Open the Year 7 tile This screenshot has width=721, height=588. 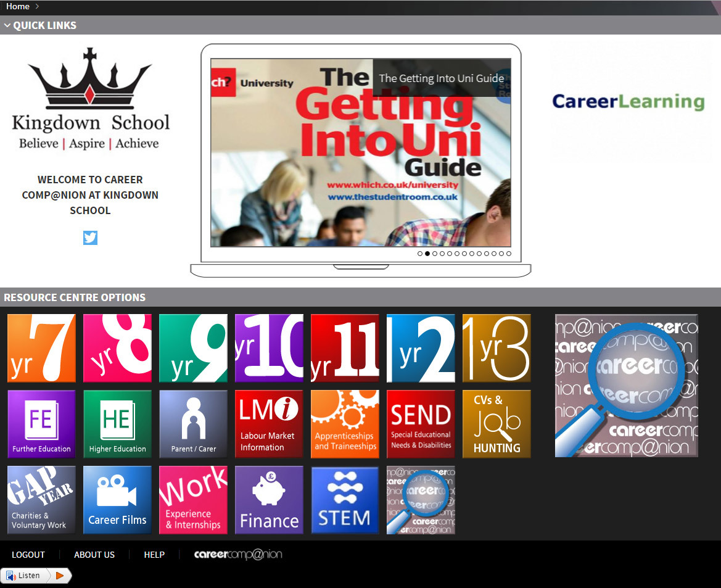pos(41,348)
